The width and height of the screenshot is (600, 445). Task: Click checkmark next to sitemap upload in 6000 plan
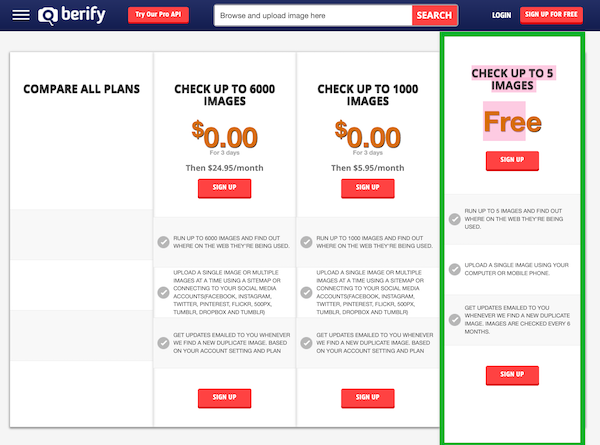[163, 293]
